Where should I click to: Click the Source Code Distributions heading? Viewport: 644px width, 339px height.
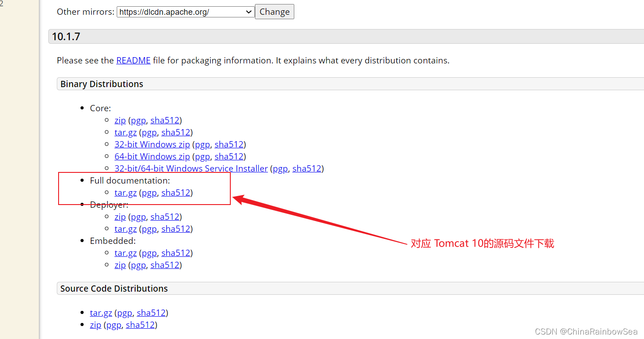(114, 289)
